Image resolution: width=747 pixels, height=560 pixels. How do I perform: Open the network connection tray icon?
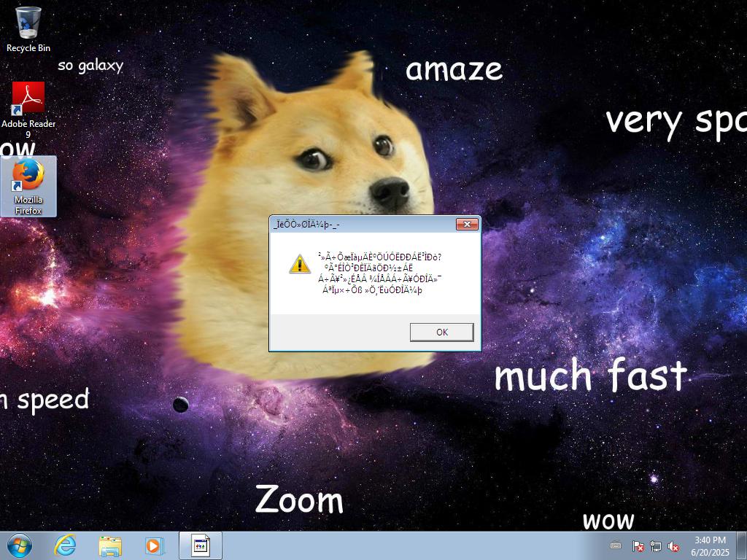click(656, 546)
